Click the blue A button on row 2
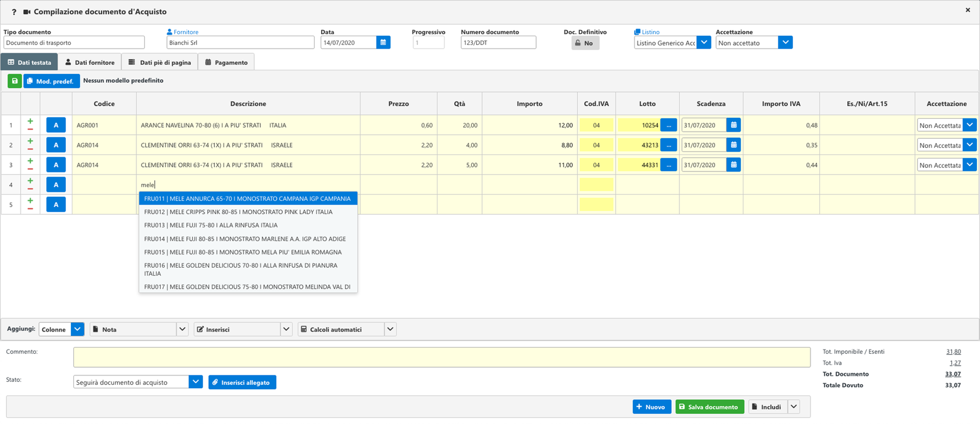 (56, 145)
